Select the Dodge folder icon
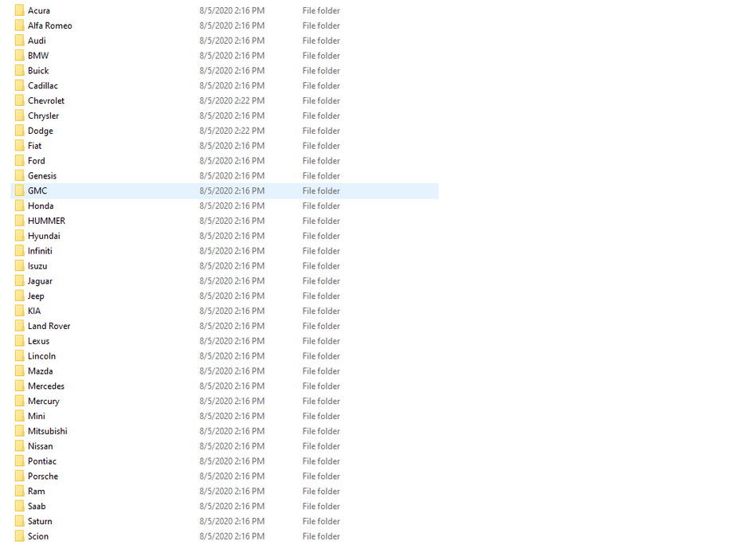Image resolution: width=756 pixels, height=545 pixels. (x=19, y=130)
